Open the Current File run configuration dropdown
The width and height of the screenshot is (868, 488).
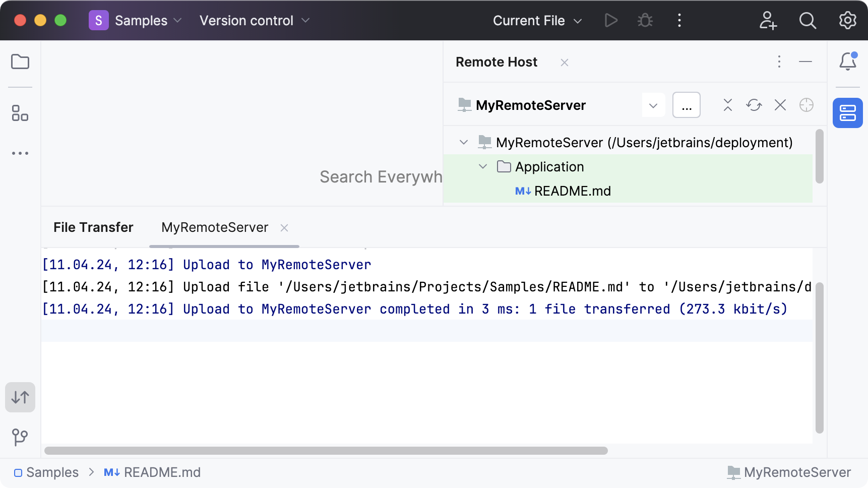point(537,20)
